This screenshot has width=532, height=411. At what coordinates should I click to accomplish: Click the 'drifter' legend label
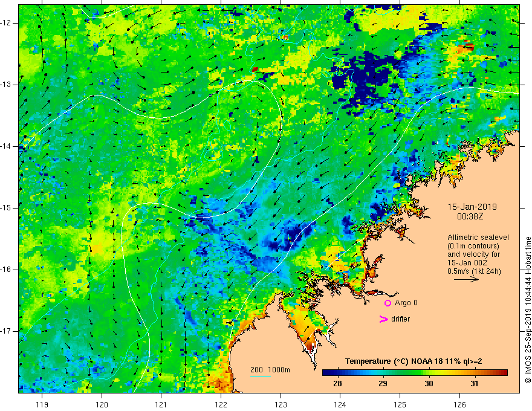[400, 319]
